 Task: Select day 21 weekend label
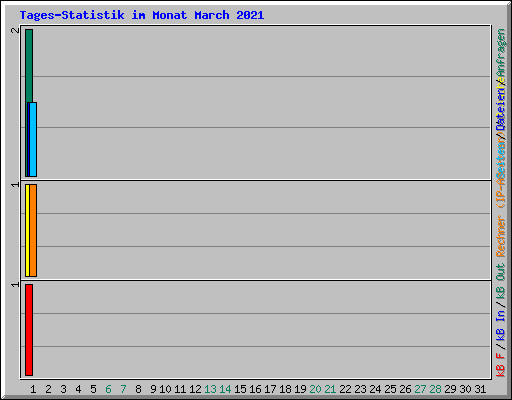click(330, 389)
